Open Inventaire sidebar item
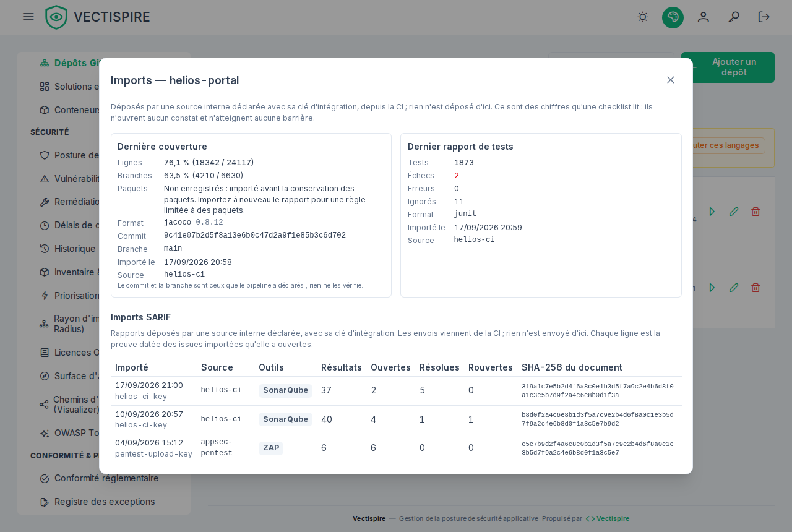The image size is (792, 532). point(69,272)
